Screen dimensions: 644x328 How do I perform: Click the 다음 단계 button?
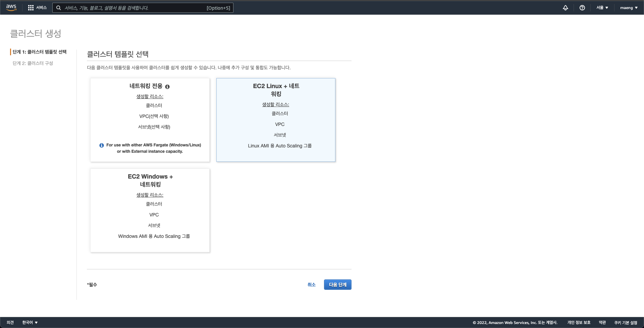[338, 284]
